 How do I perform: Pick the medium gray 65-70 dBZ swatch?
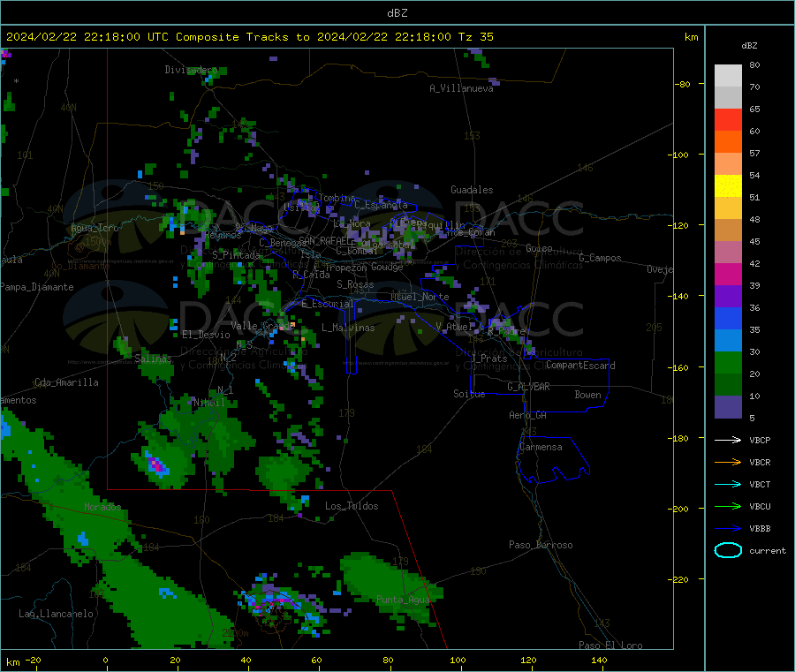coord(728,98)
